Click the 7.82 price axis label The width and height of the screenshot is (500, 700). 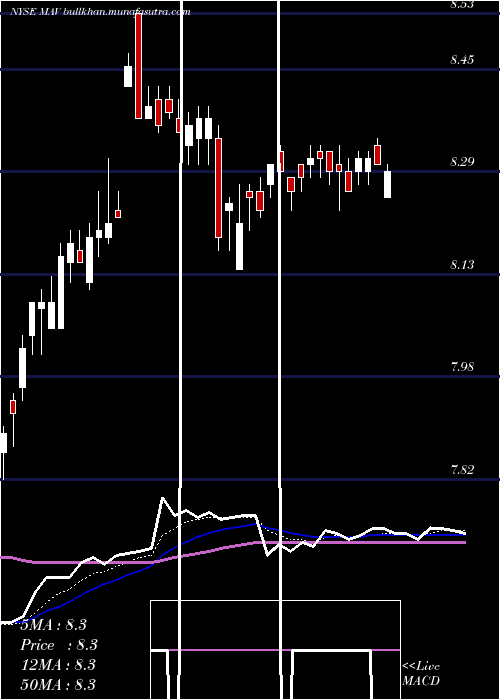pyautogui.click(x=462, y=469)
